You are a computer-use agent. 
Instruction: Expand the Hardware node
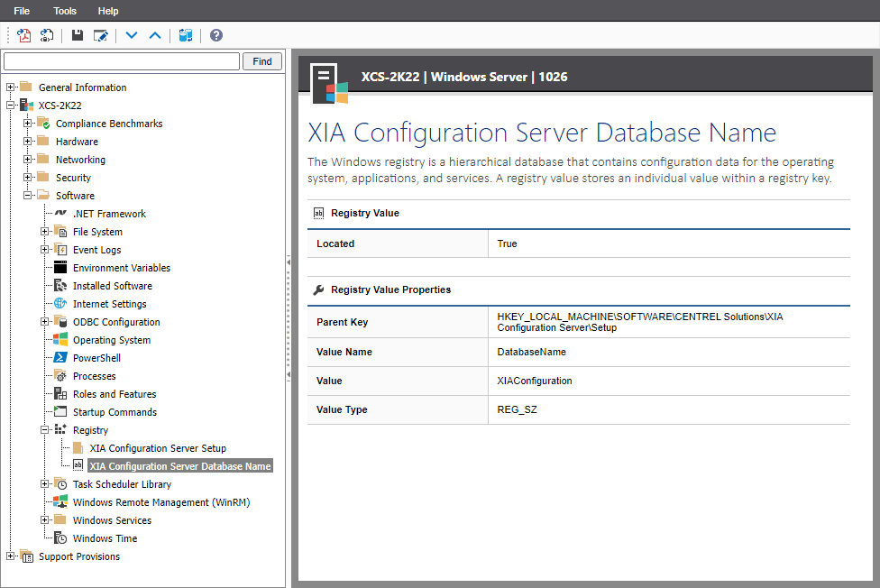27,141
